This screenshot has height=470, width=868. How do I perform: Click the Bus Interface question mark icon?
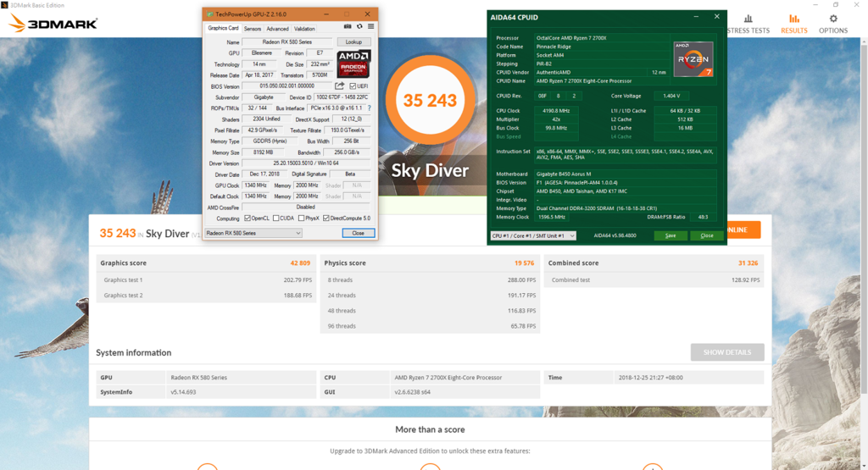point(370,108)
